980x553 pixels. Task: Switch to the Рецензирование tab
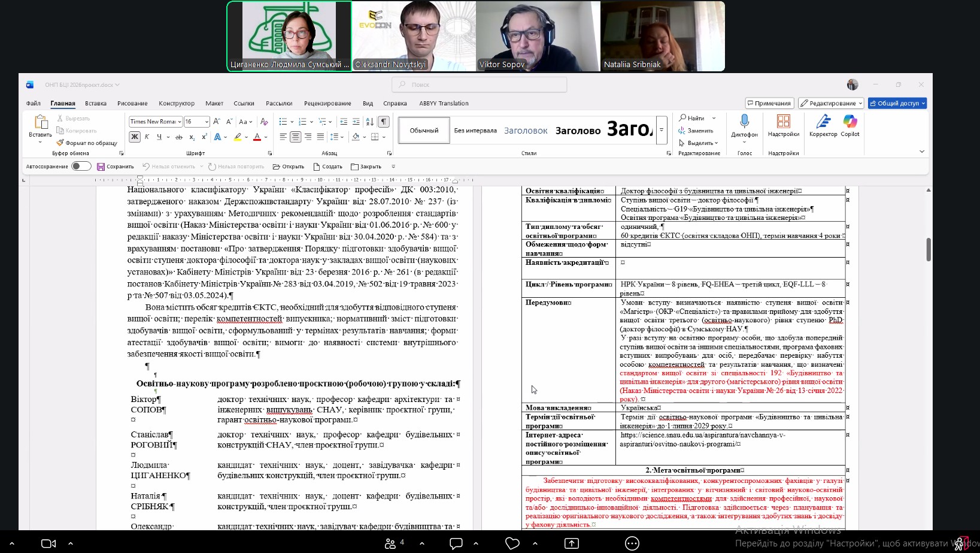(327, 103)
